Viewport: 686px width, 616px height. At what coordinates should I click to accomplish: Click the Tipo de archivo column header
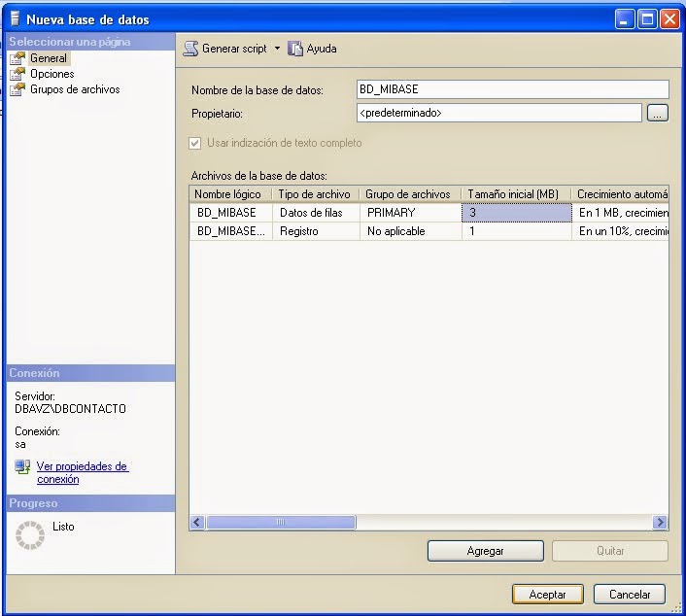(316, 194)
